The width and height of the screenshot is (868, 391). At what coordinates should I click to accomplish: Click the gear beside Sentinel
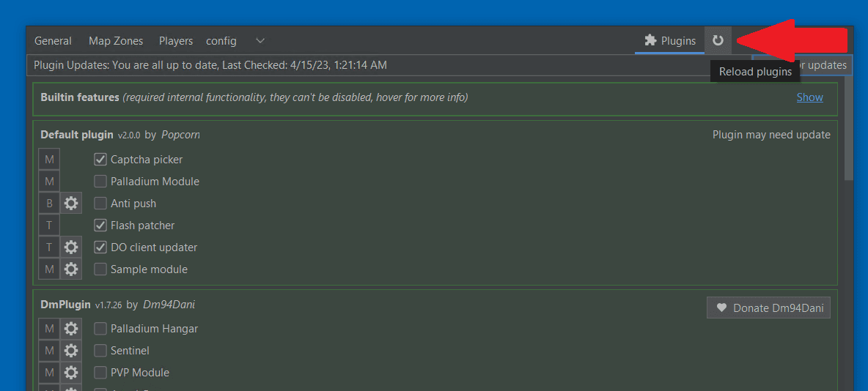click(x=71, y=351)
